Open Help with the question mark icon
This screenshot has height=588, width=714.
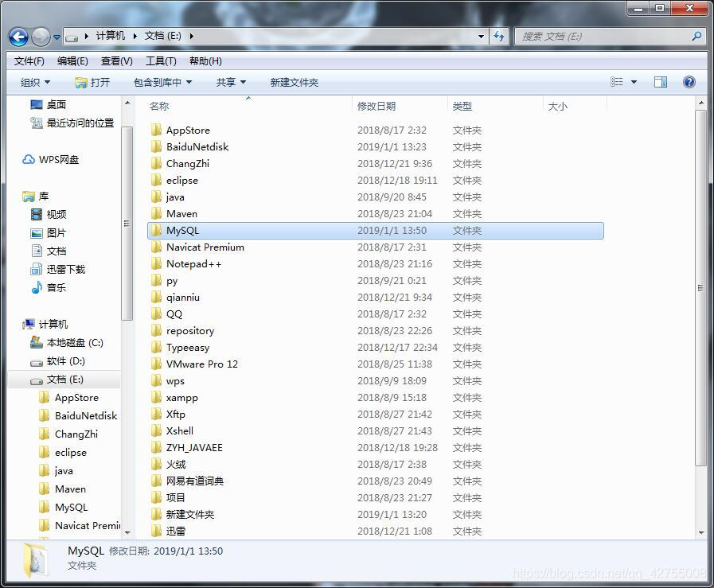pyautogui.click(x=689, y=82)
